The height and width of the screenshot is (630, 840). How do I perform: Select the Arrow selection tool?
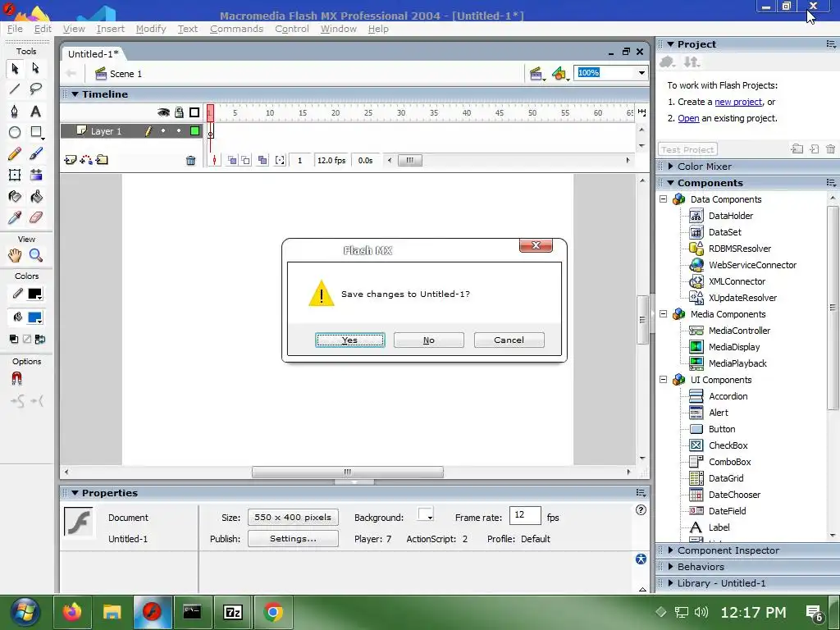click(15, 68)
